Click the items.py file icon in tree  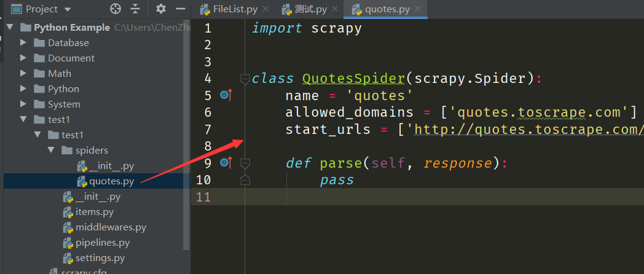point(68,212)
